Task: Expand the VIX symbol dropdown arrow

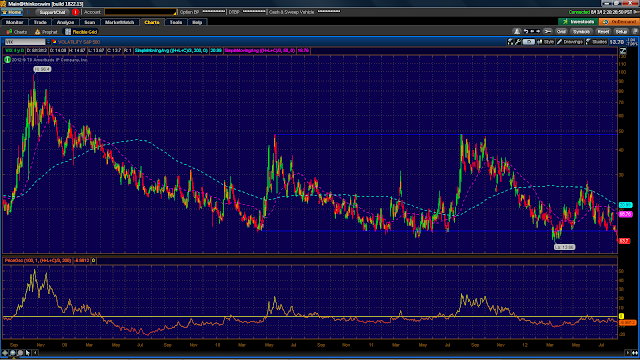Action: click(x=48, y=42)
